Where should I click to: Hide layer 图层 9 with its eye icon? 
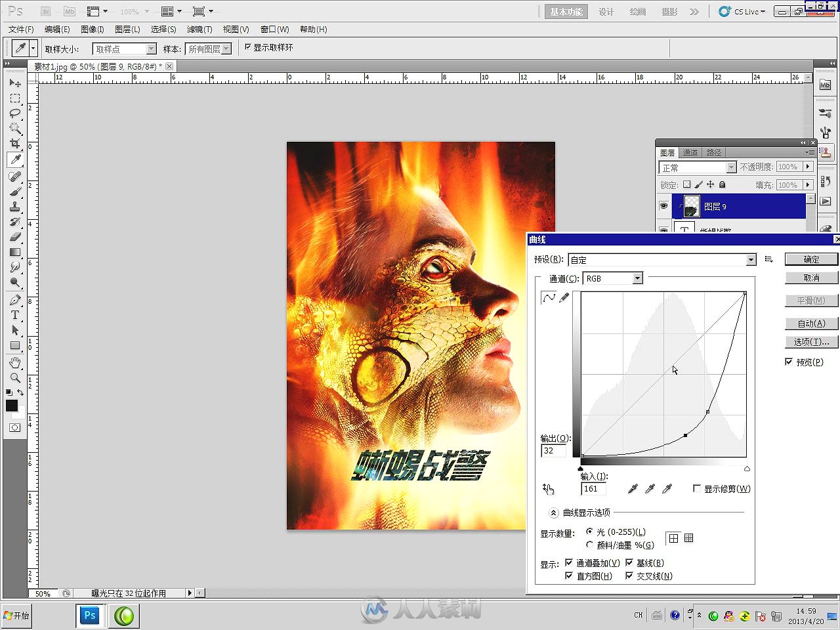[664, 206]
